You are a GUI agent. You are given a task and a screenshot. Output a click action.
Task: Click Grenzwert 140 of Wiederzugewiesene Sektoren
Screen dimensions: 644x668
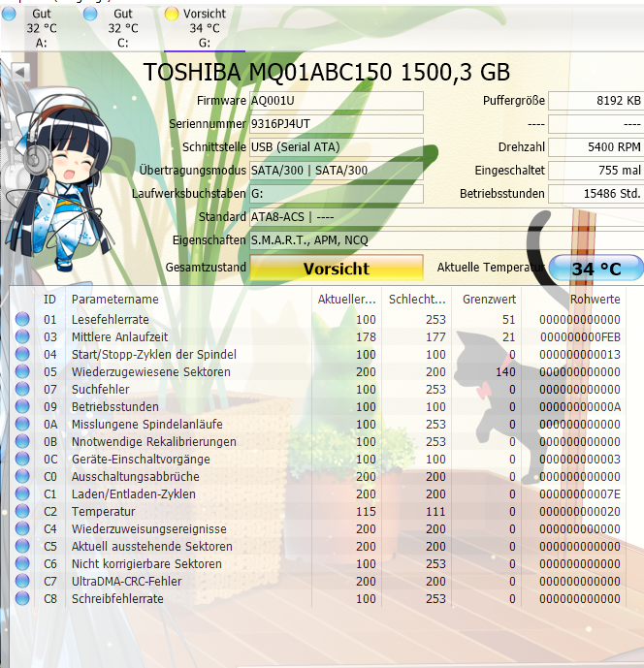tap(505, 372)
